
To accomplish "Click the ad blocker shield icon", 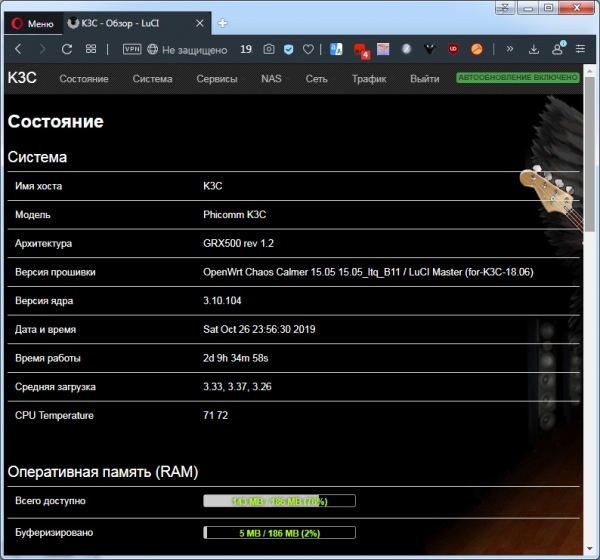I will pyautogui.click(x=289, y=48).
